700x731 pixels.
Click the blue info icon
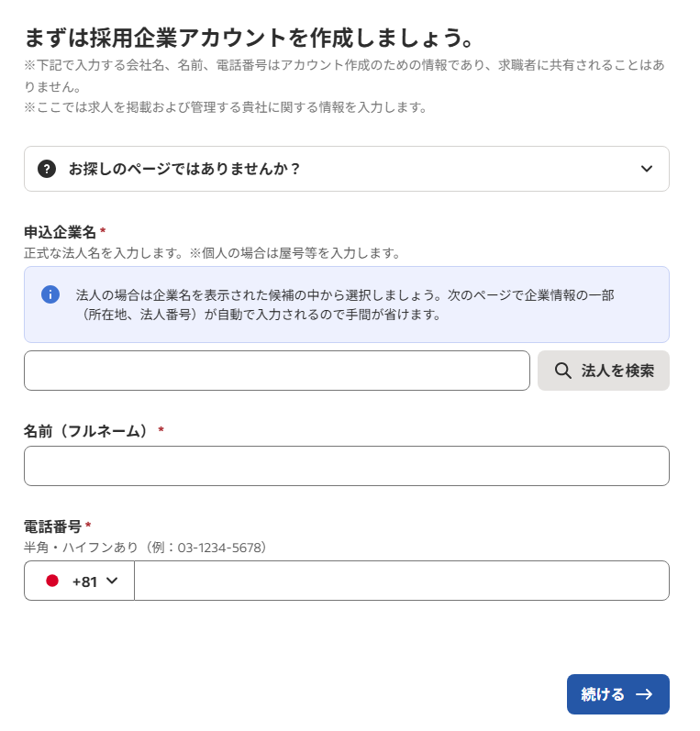tap(50, 294)
